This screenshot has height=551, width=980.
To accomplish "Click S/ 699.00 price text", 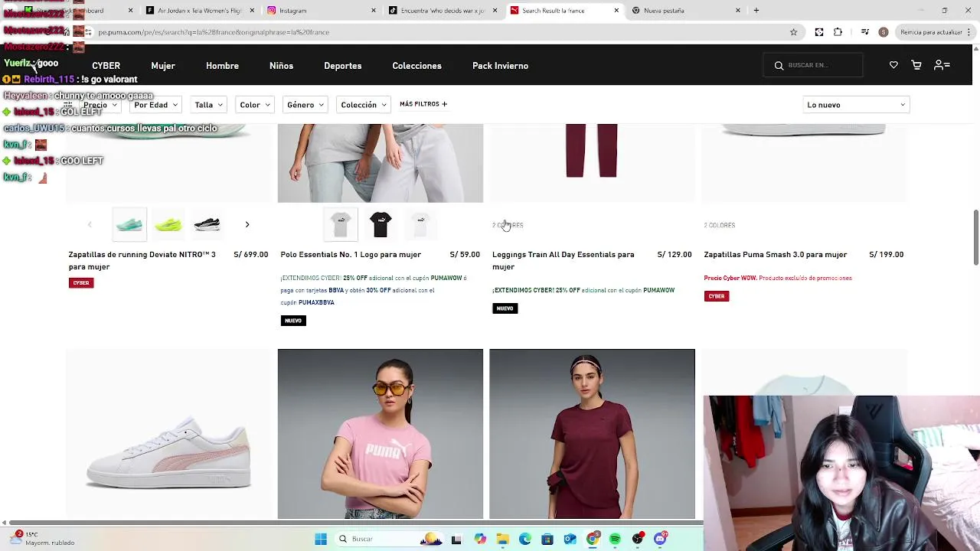I will click(250, 254).
